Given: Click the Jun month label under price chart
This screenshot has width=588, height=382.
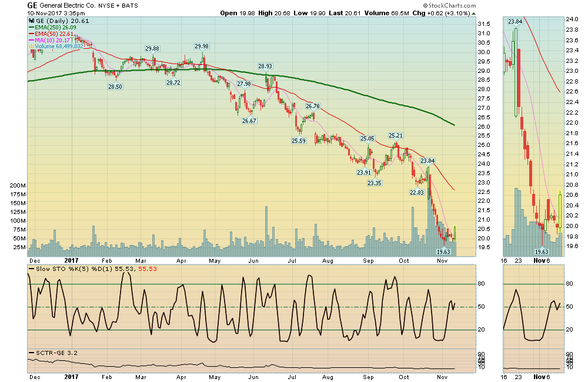Looking at the screenshot, I should coord(253,260).
